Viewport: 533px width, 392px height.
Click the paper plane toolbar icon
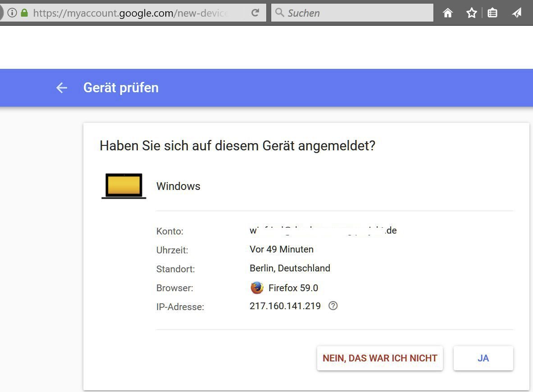pos(517,13)
